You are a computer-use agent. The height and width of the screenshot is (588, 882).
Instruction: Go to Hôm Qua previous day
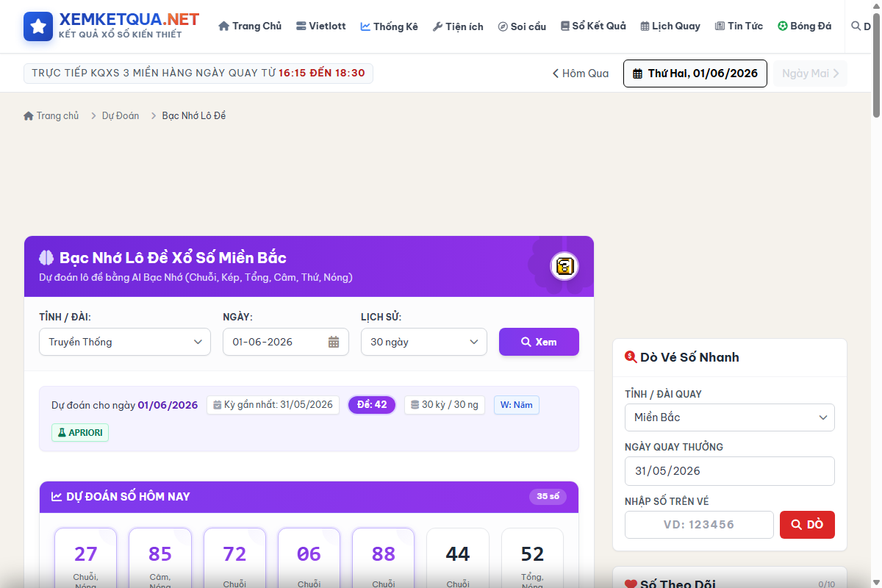tap(581, 73)
